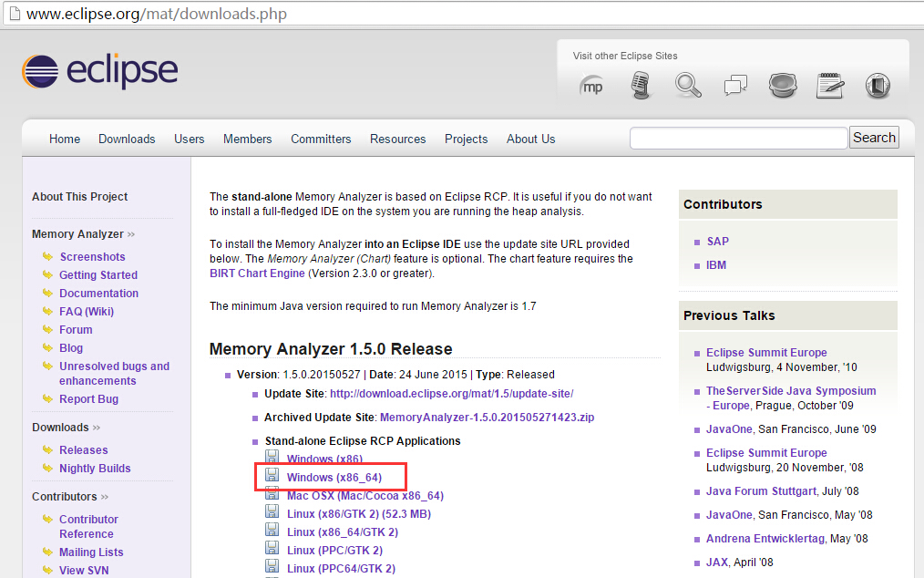
Task: Open the Java Forum Stuttgart link
Action: click(762, 491)
